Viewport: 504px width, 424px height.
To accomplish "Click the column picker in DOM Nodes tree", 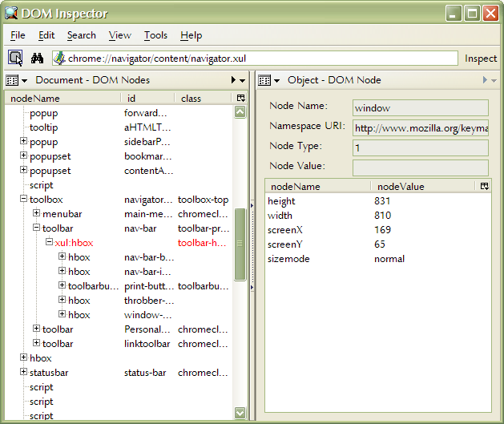I will 240,99.
